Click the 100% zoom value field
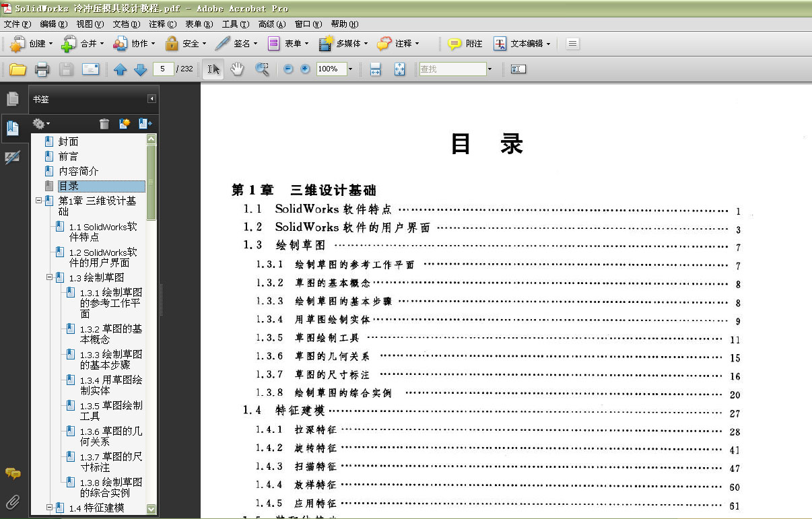The width and height of the screenshot is (812, 519). pyautogui.click(x=331, y=69)
